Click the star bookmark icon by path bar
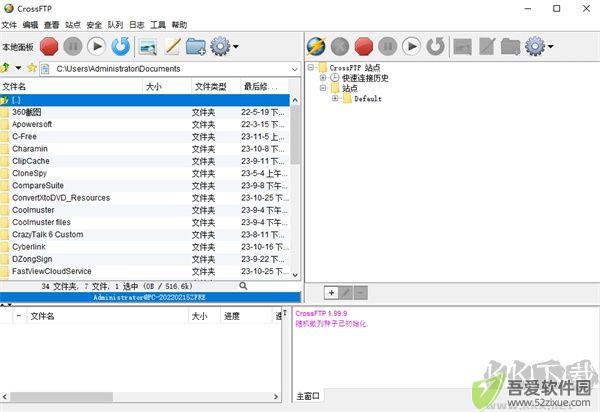Screen dimensions: 600x412 click(32, 68)
